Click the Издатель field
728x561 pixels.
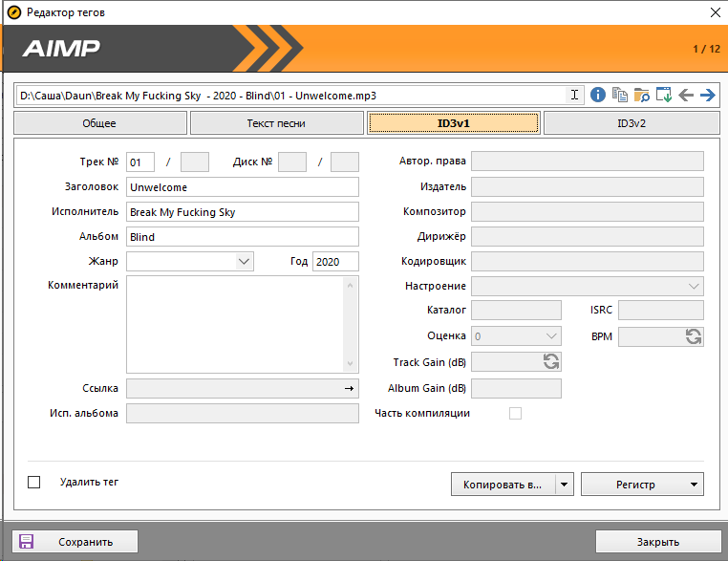tap(588, 186)
